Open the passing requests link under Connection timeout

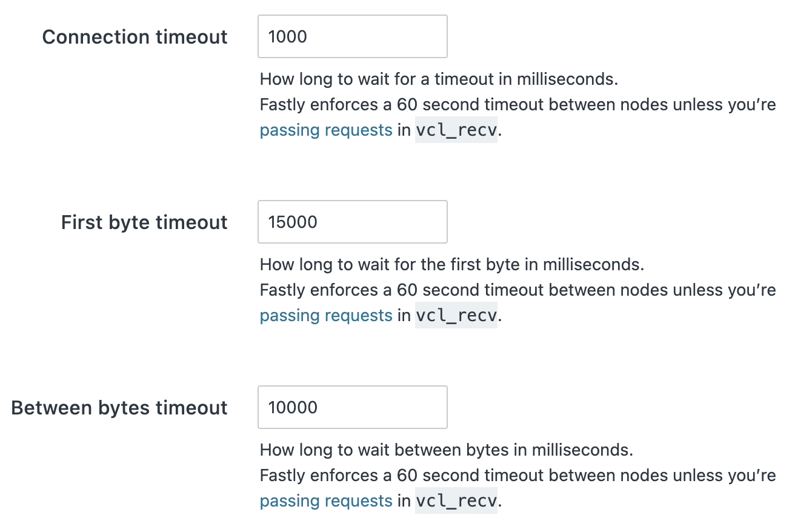click(x=325, y=130)
